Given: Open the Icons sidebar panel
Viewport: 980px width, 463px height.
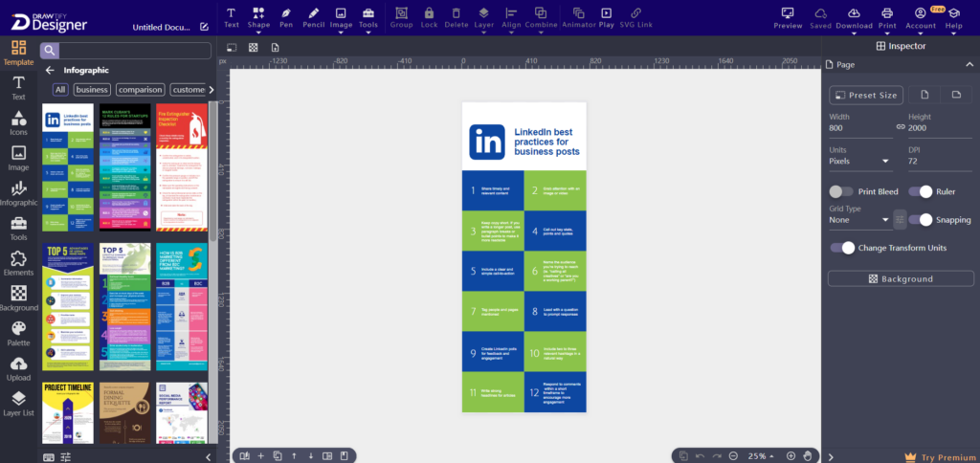Looking at the screenshot, I should click(x=19, y=123).
